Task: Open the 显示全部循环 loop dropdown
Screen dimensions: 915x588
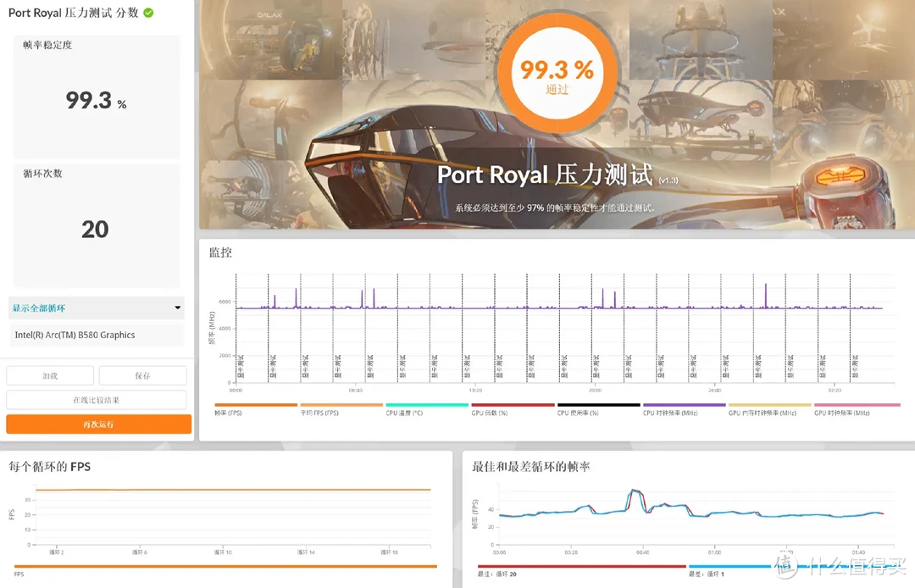Action: (97, 308)
